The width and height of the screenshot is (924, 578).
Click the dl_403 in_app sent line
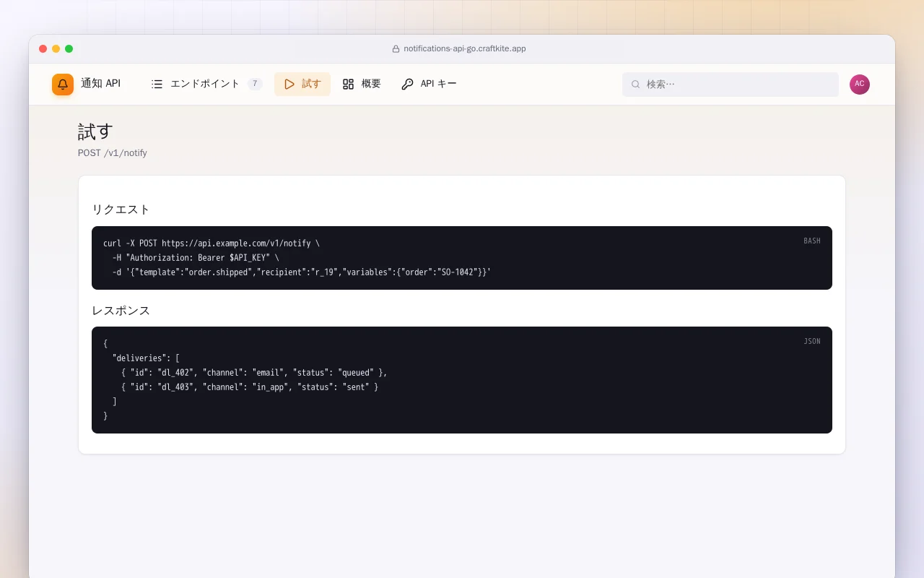250,387
